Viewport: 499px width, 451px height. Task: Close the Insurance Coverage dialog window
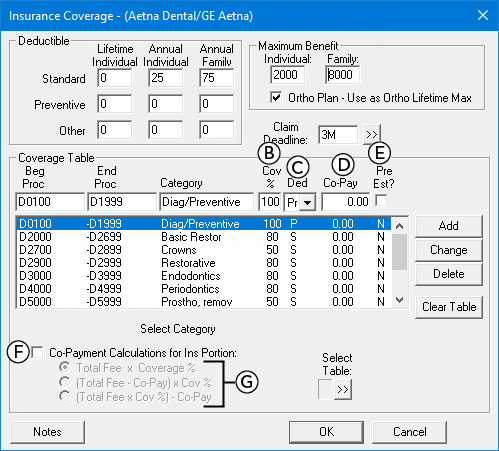coord(483,15)
